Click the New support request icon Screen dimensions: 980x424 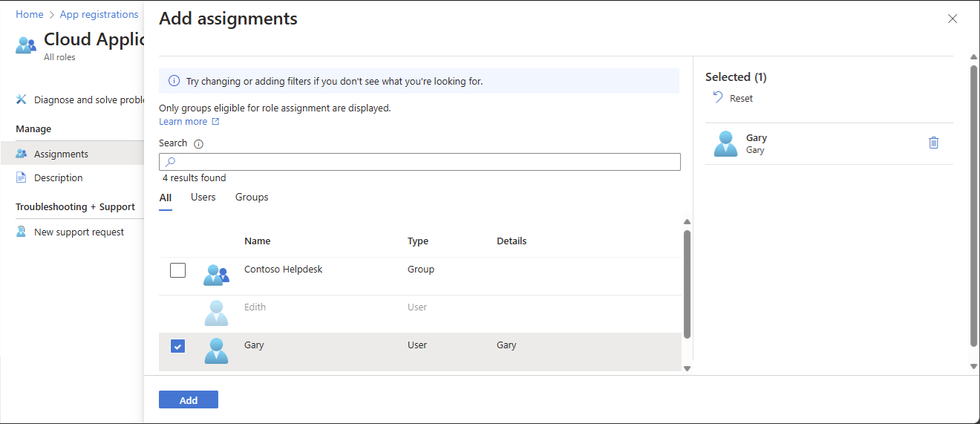(22, 232)
